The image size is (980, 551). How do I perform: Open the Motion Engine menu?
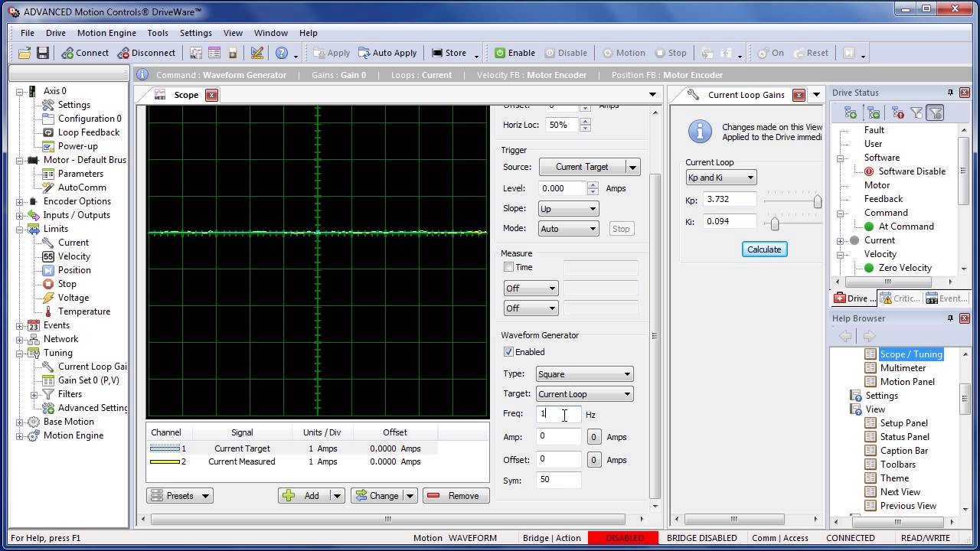(106, 33)
